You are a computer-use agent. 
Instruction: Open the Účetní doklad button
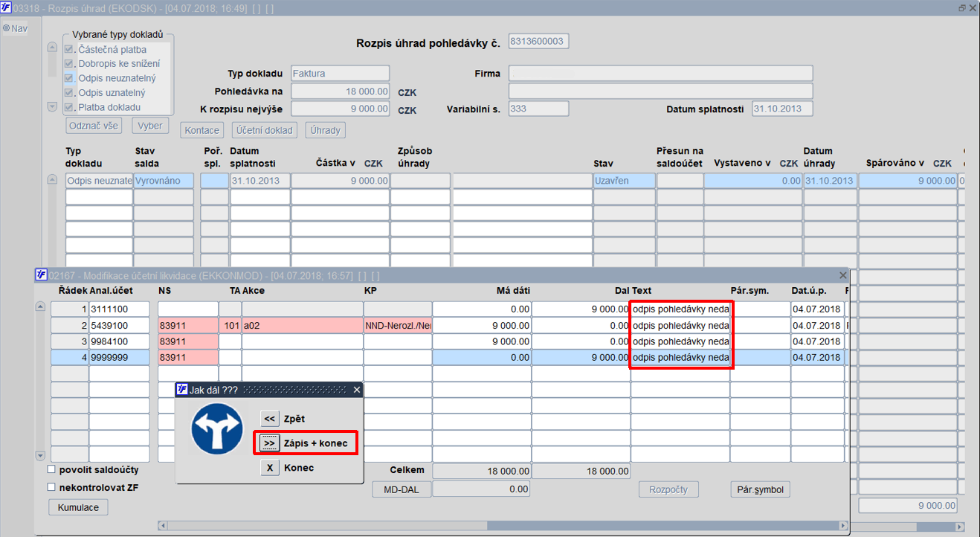pos(265,130)
